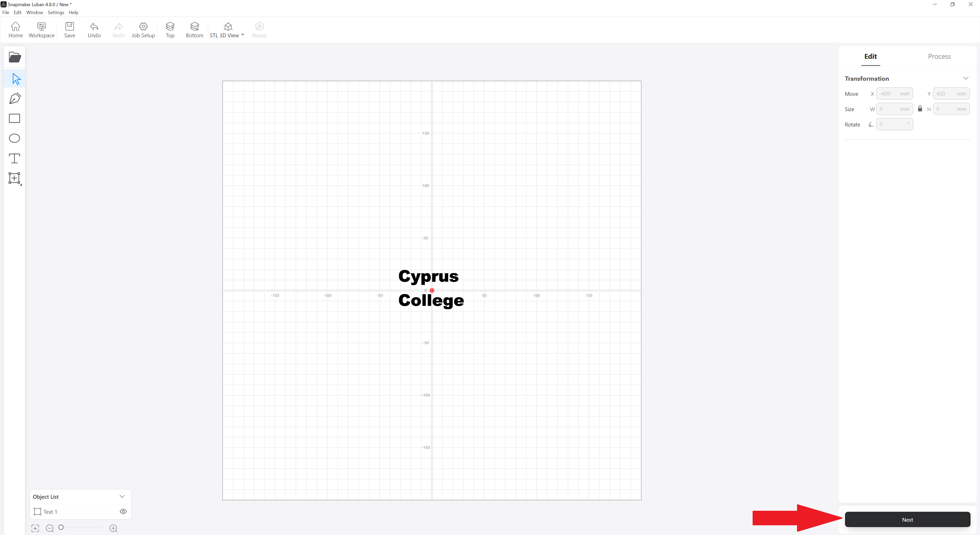Viewport: 980px width, 535px height.
Task: Click the Workspace toolbar icon
Action: point(41,30)
